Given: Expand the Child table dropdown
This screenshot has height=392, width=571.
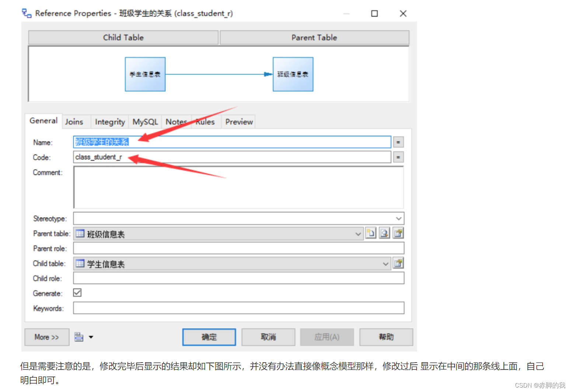Looking at the screenshot, I should (x=386, y=264).
